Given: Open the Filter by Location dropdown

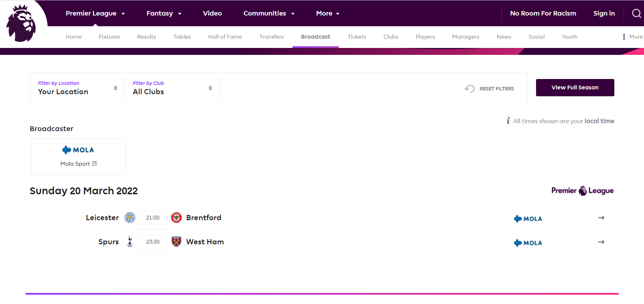Looking at the screenshot, I should click(77, 88).
